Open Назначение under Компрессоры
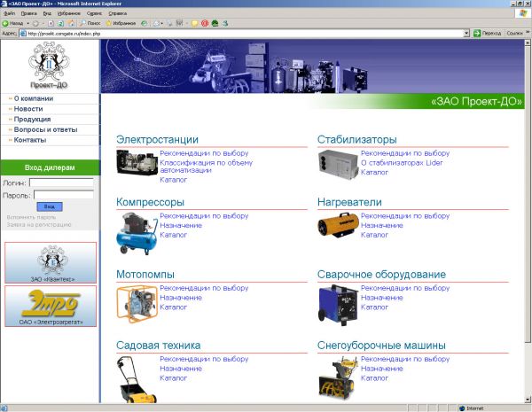 [181, 226]
